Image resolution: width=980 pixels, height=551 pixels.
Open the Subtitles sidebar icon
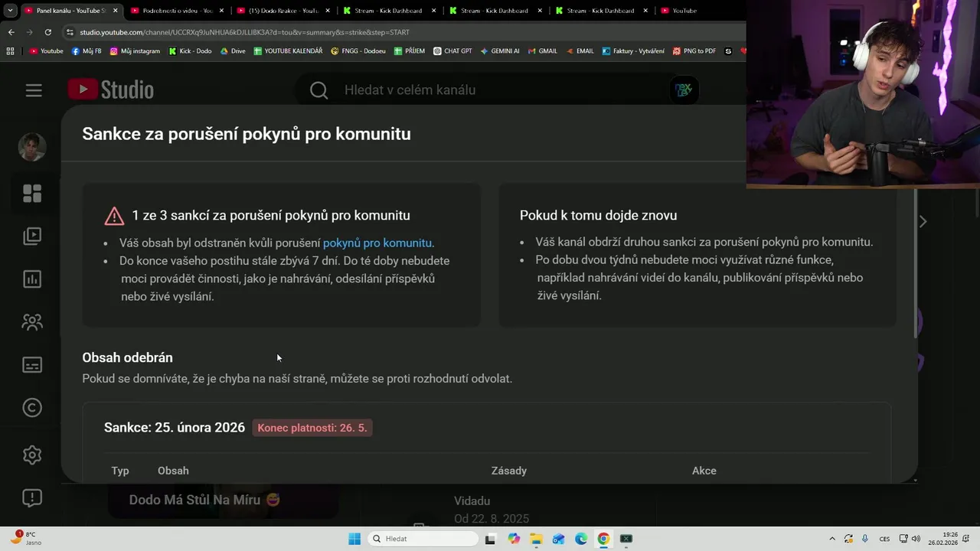(x=32, y=365)
